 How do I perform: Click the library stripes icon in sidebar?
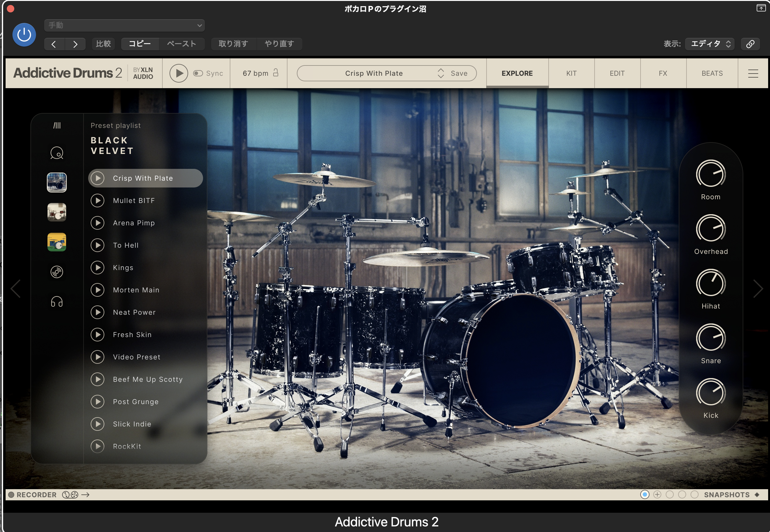pos(57,125)
